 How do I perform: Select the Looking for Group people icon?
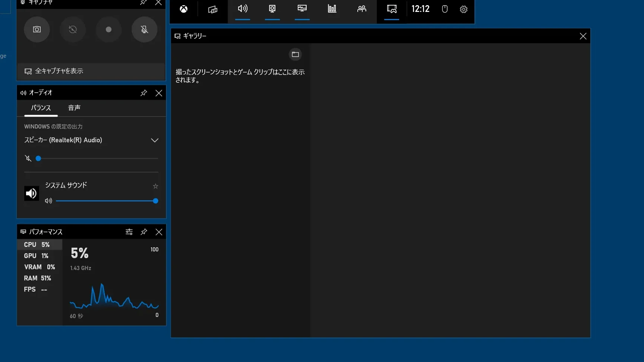pos(361,9)
